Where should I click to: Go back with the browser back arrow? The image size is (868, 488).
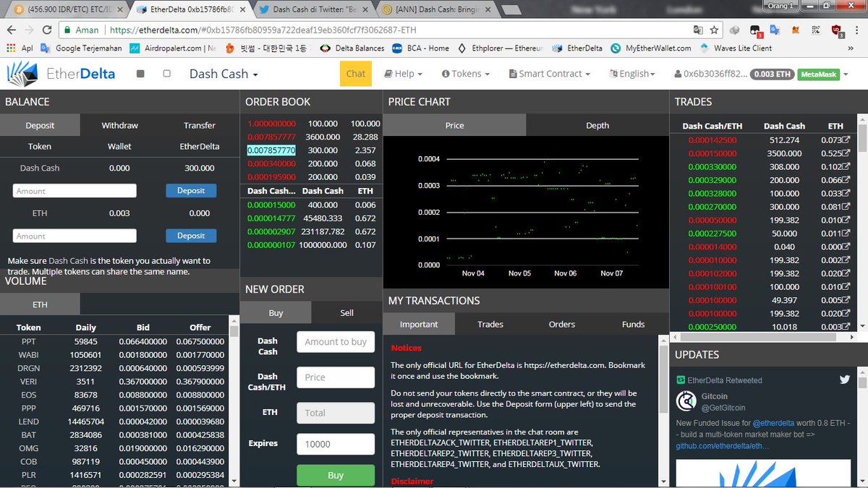11,30
